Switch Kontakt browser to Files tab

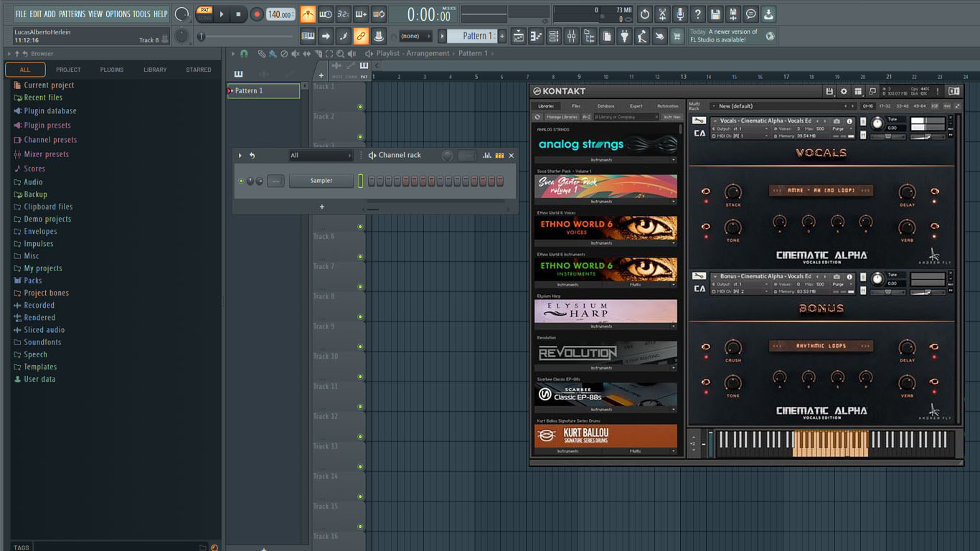576,106
